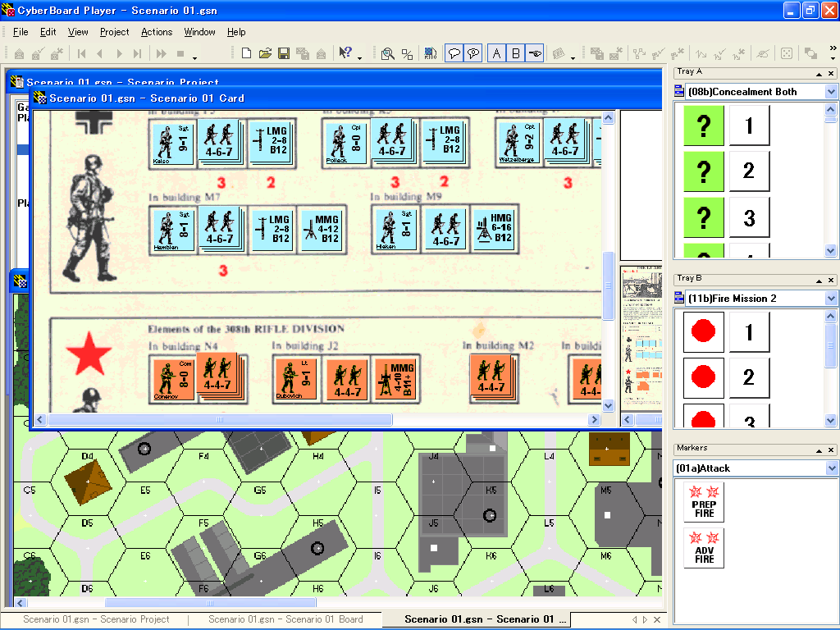The height and width of the screenshot is (630, 840).
Task: Open the Tray B Fire Mission 2 dropdown
Action: coord(831,298)
